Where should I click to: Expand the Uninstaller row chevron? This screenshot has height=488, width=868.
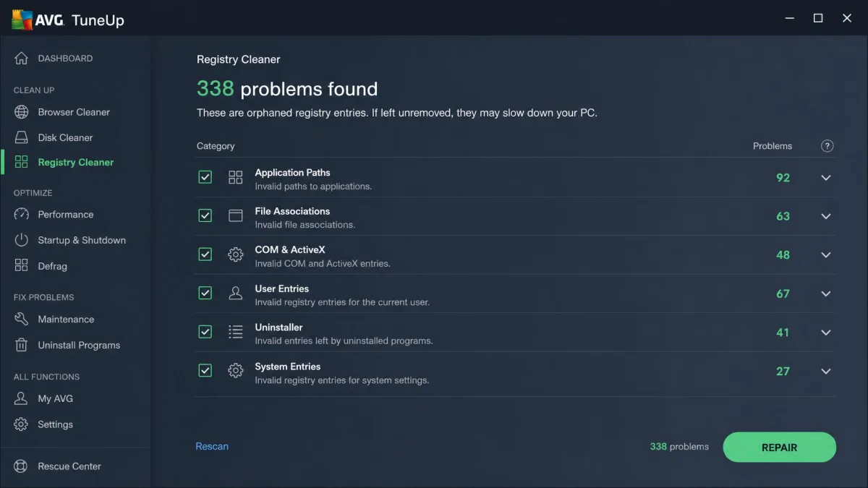826,333
